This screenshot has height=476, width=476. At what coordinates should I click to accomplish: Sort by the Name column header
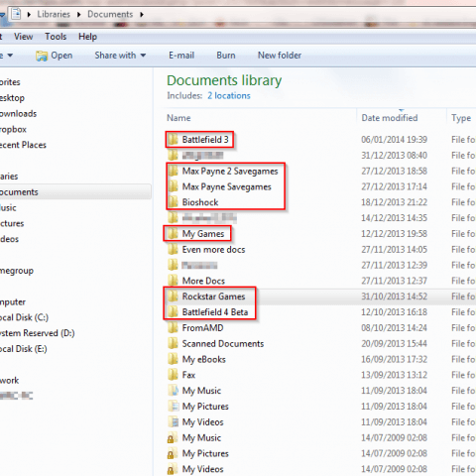coord(178,118)
